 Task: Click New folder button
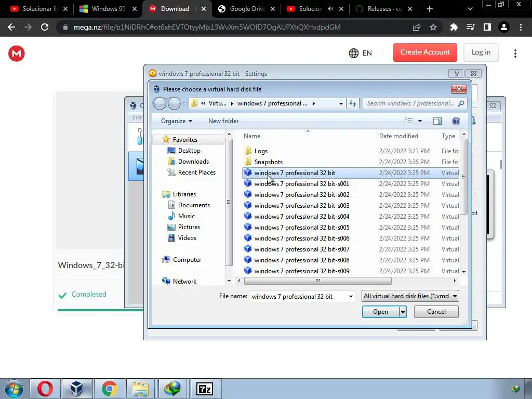tap(223, 121)
